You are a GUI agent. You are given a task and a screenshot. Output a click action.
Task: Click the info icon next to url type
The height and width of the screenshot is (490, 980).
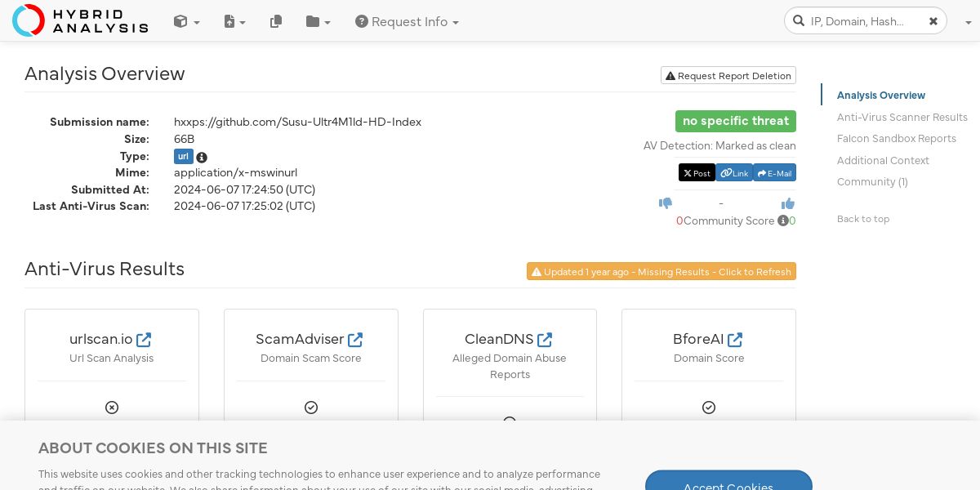(x=202, y=157)
